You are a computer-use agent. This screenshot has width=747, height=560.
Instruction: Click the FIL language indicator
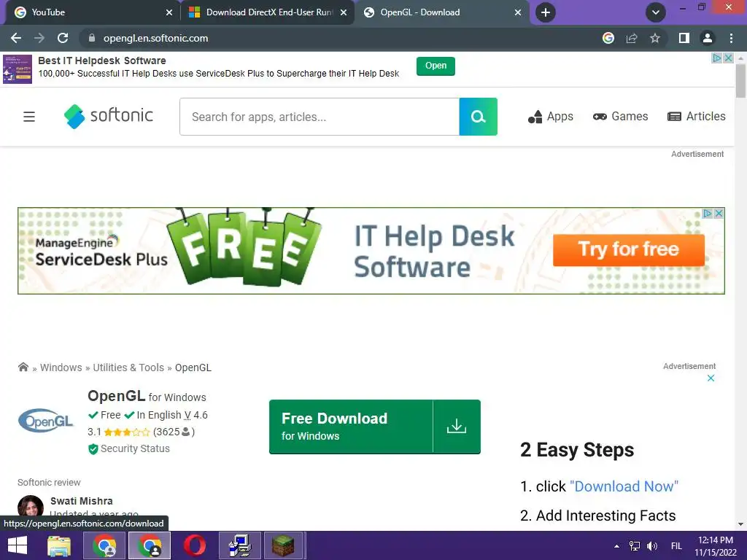pyautogui.click(x=676, y=546)
